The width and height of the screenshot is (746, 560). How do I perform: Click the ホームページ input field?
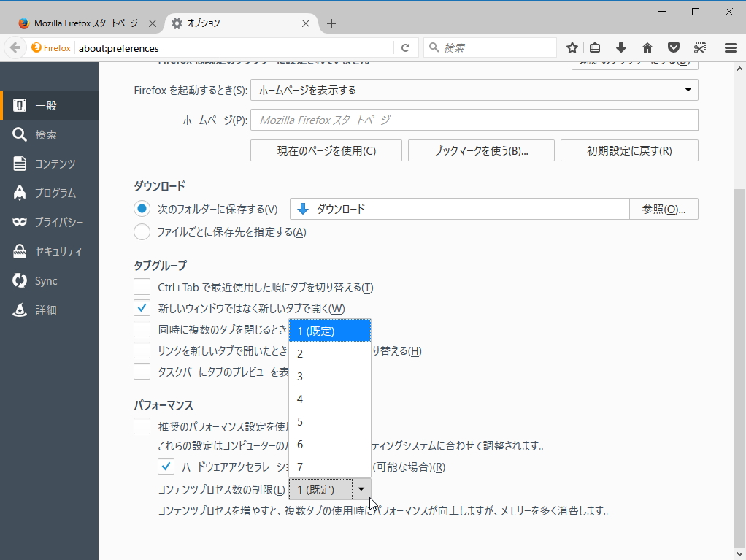point(474,120)
